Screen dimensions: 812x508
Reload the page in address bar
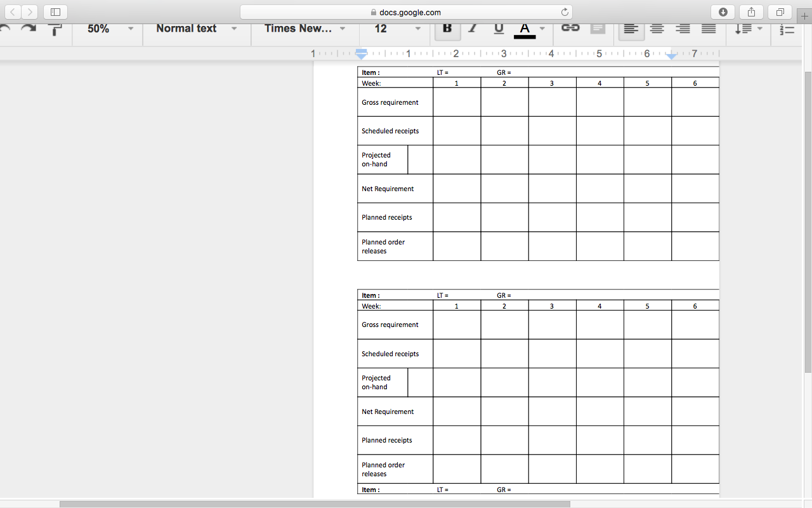click(x=565, y=12)
